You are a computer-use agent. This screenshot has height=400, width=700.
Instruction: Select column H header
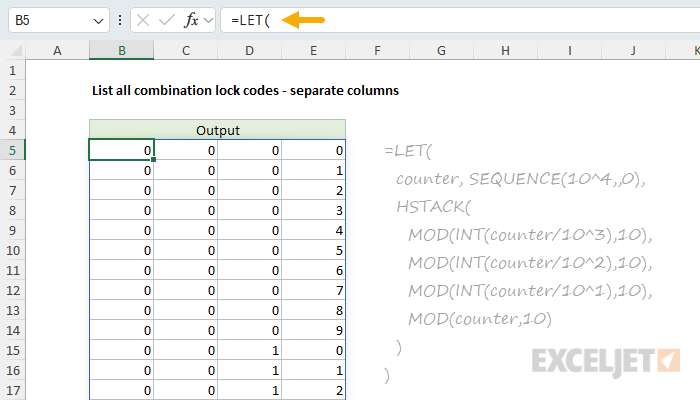click(x=505, y=50)
